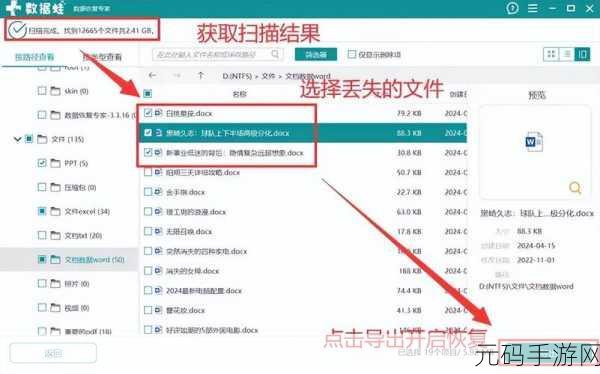
Task: Switch to preview pane view
Action: pyautogui.click(x=582, y=54)
